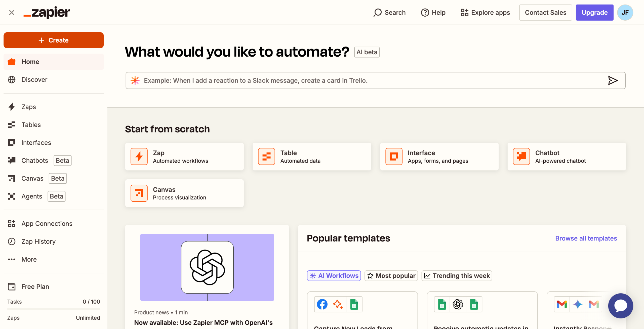Open Free Plan details
644x329 pixels.
coord(54,286)
